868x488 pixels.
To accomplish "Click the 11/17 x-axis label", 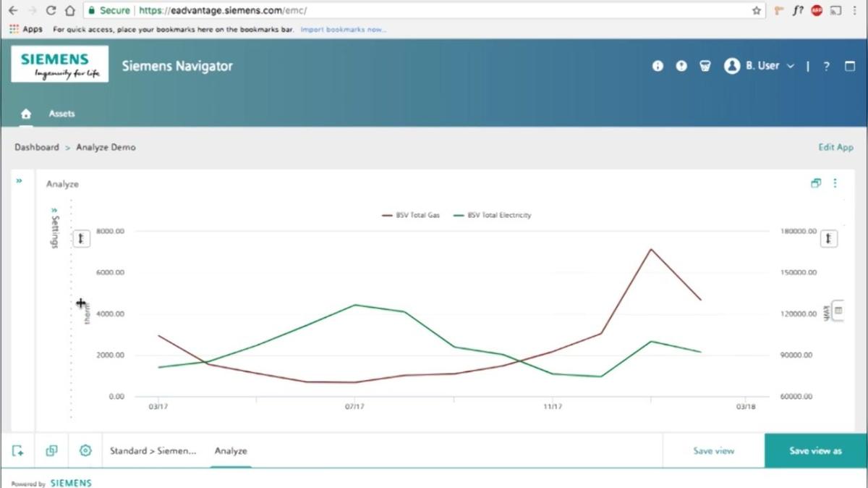I will coord(553,407).
